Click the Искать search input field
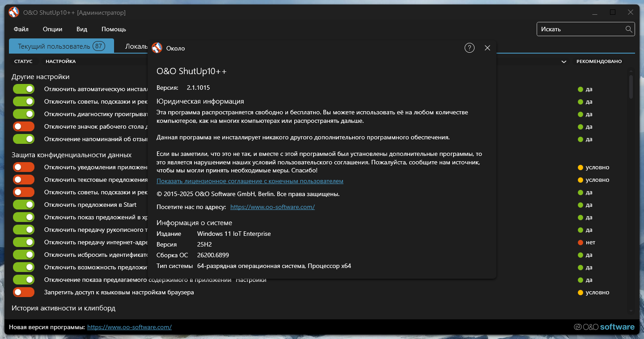This screenshot has height=339, width=644. [580, 29]
